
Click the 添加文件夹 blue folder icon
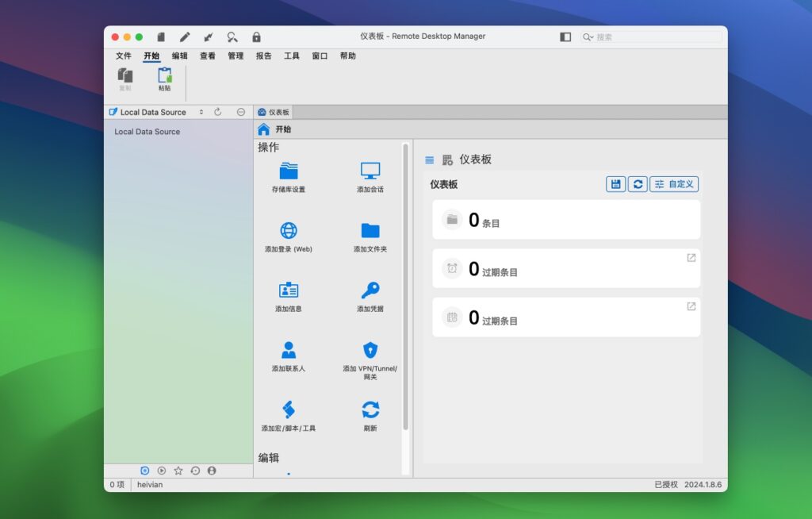click(x=370, y=231)
